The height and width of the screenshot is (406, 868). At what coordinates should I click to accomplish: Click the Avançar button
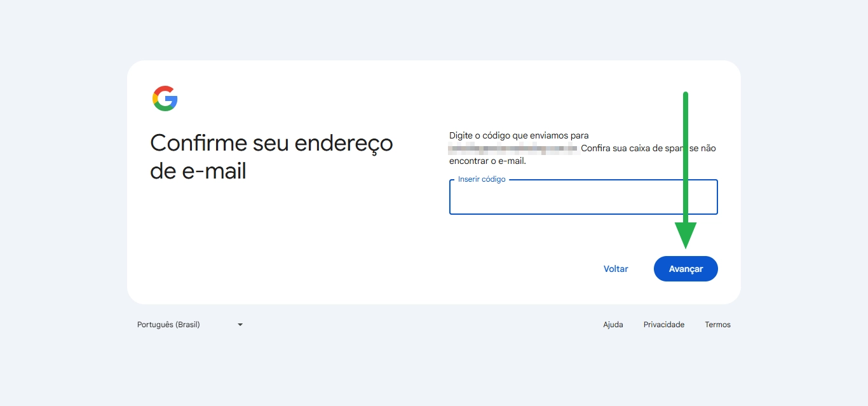pos(686,268)
